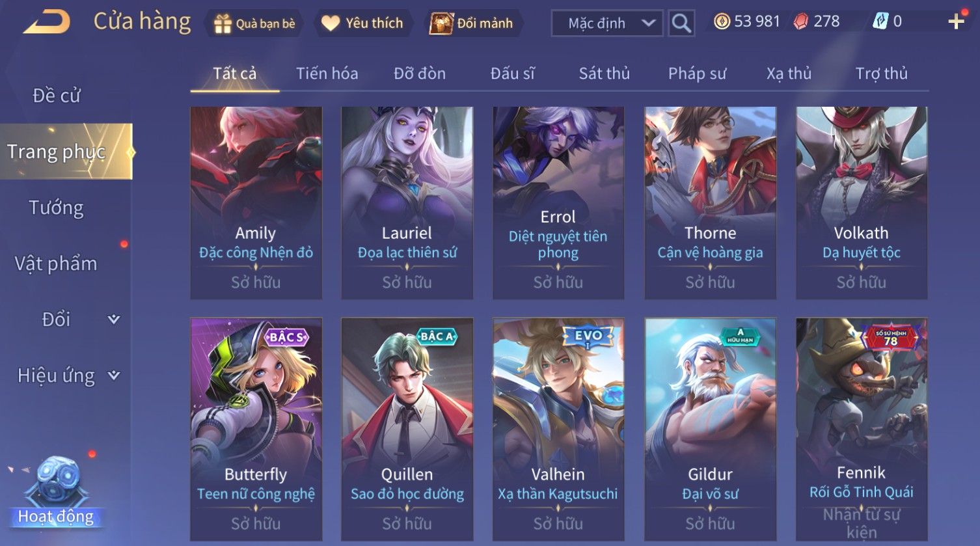Screen dimensions: 980x546
Task: Choose the Valhein Xạ thần Kagutsuchi skin
Action: point(558,429)
